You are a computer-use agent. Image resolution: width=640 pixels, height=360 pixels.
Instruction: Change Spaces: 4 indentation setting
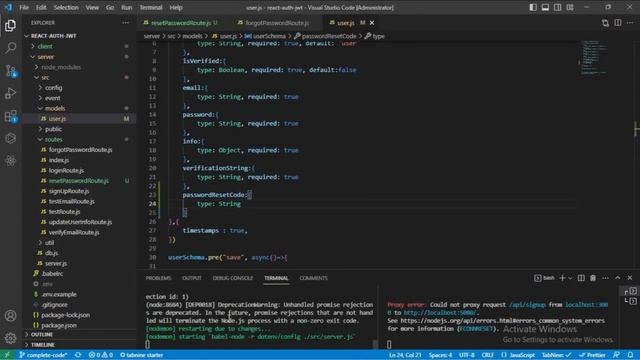440,355
